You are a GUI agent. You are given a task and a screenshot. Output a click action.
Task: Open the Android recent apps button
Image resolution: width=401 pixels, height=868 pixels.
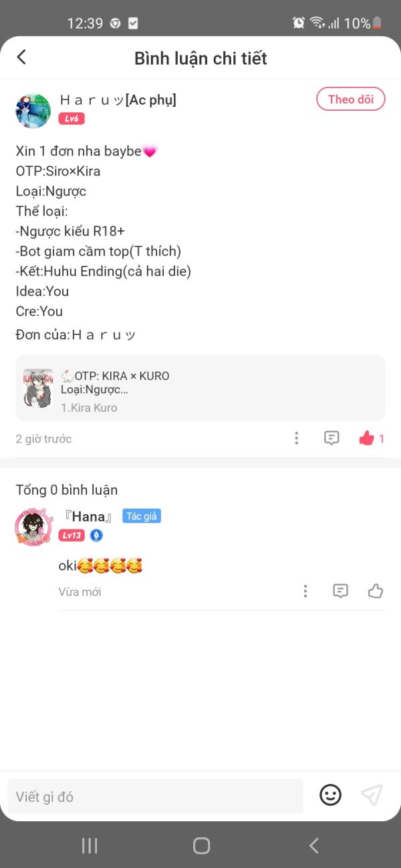(x=89, y=846)
